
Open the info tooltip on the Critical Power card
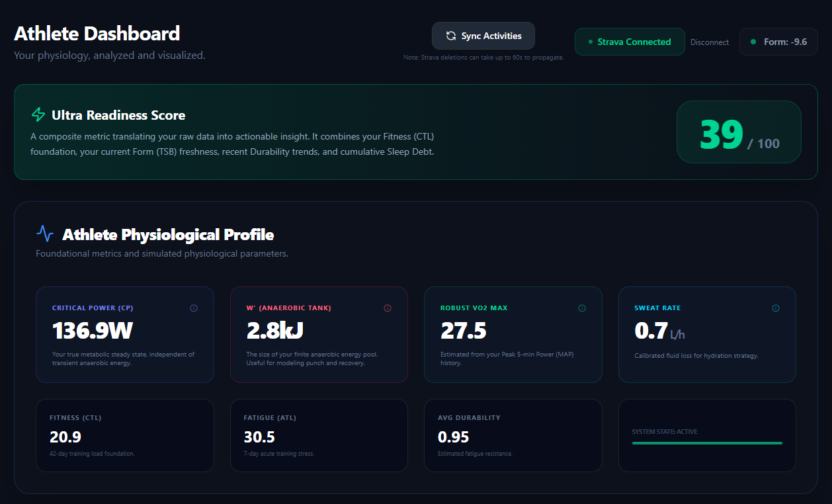point(194,308)
